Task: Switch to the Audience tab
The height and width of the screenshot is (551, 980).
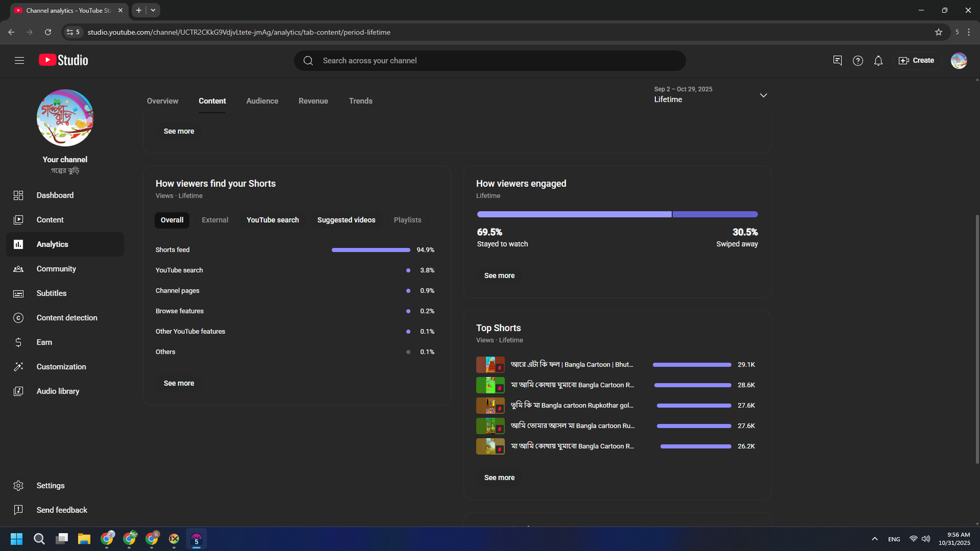Action: (262, 101)
